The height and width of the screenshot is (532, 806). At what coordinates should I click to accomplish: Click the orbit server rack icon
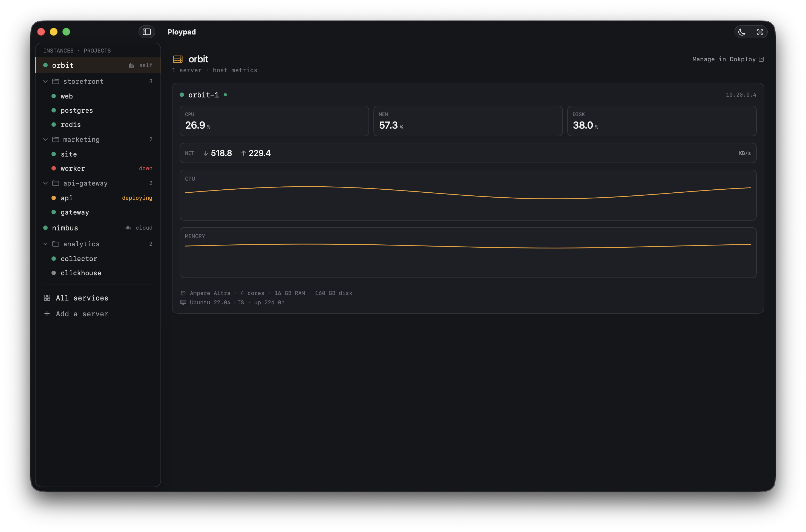point(177,59)
